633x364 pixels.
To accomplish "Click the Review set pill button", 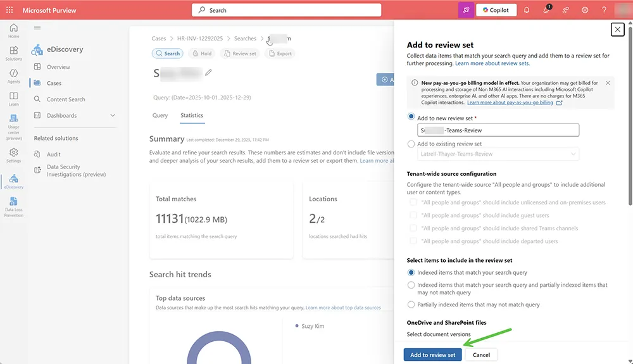I will coord(240,53).
